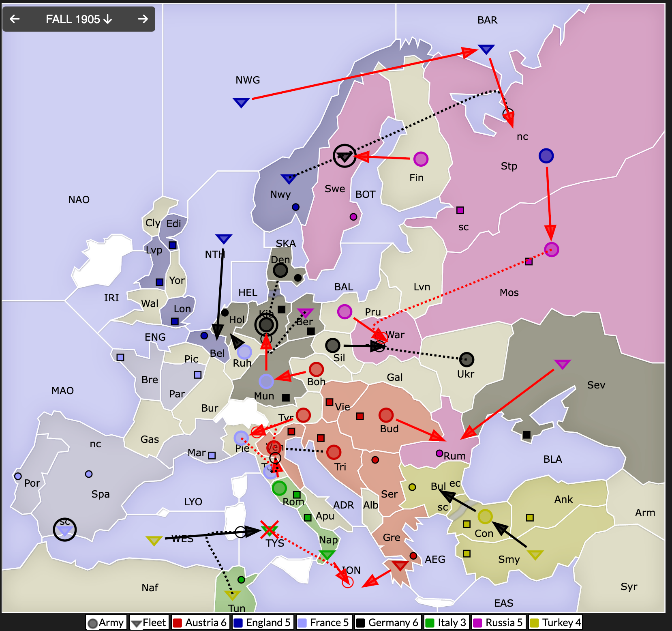This screenshot has width=672, height=631.
Task: Click the Russian army in Finland
Action: (x=421, y=159)
